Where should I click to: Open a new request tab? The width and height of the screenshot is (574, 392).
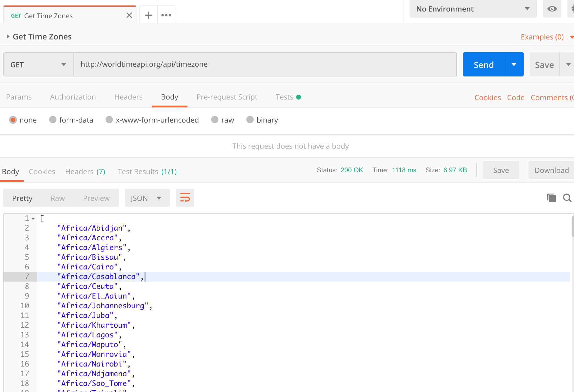148,15
